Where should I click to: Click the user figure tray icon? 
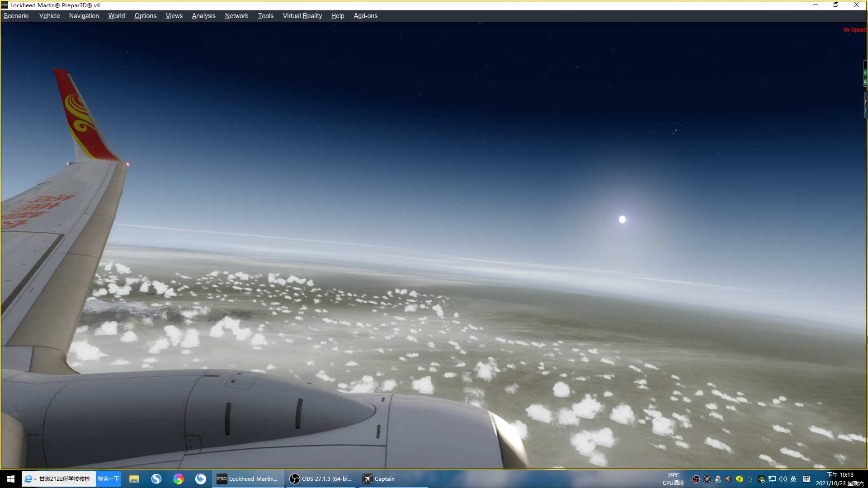tap(718, 479)
